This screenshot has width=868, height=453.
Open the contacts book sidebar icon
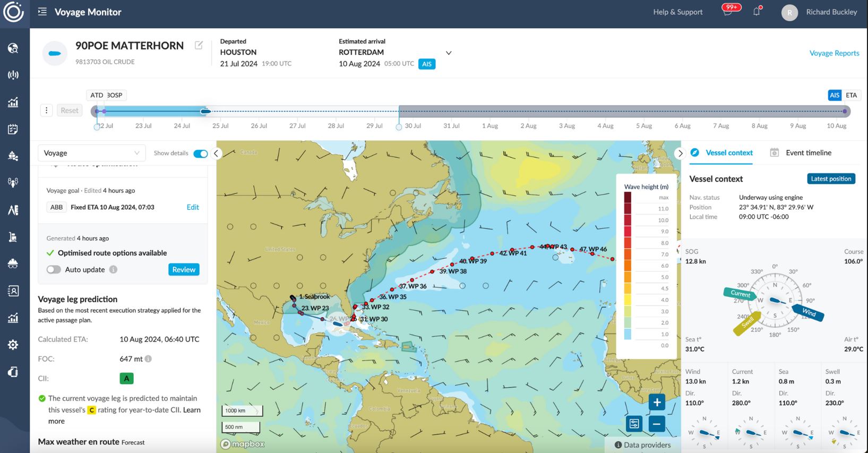pyautogui.click(x=13, y=291)
